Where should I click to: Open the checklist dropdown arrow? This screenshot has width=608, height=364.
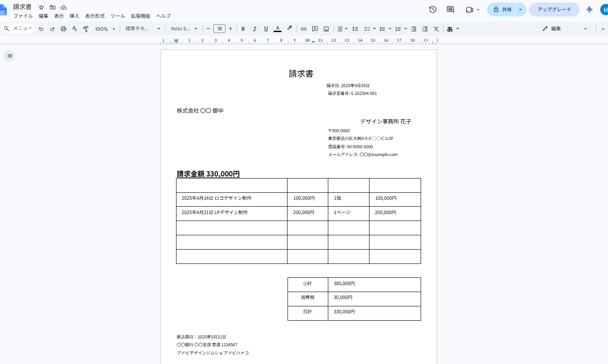click(374, 29)
